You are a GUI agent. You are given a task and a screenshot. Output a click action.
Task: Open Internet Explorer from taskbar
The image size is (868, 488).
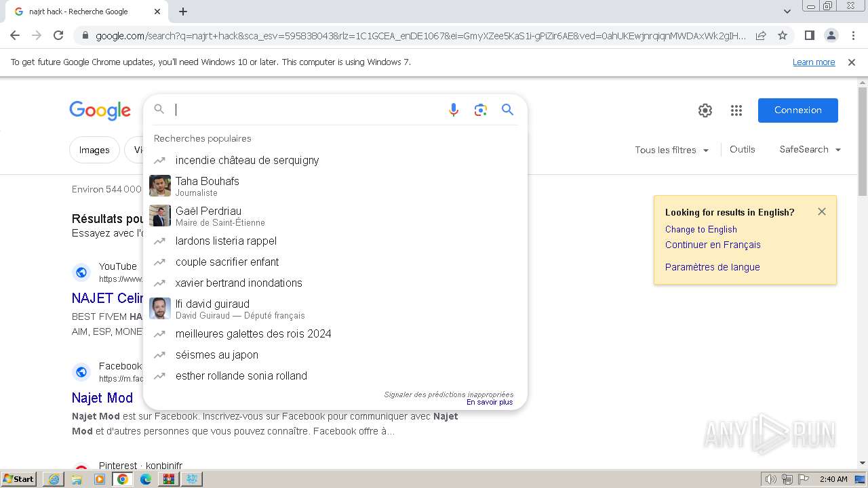[54, 479]
